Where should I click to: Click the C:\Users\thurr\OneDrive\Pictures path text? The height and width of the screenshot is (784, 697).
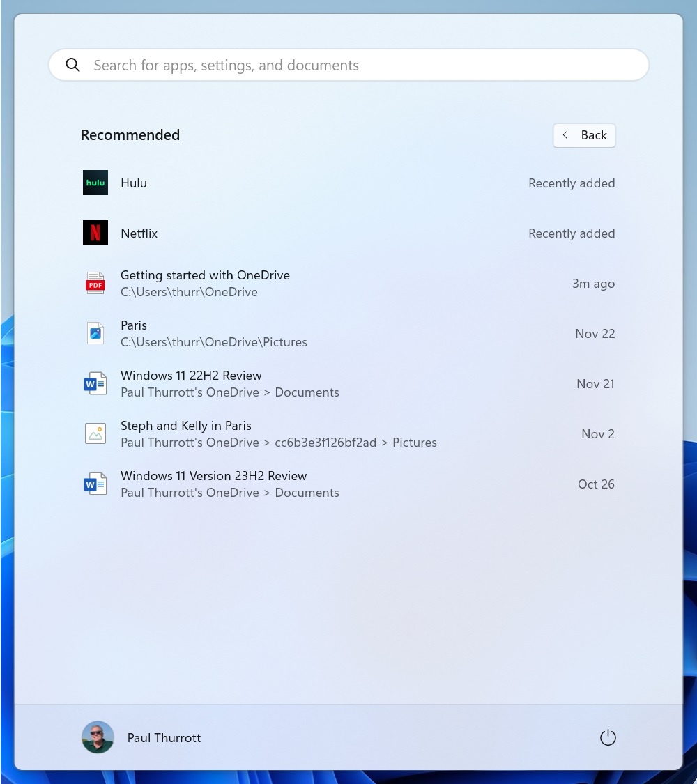pos(214,342)
